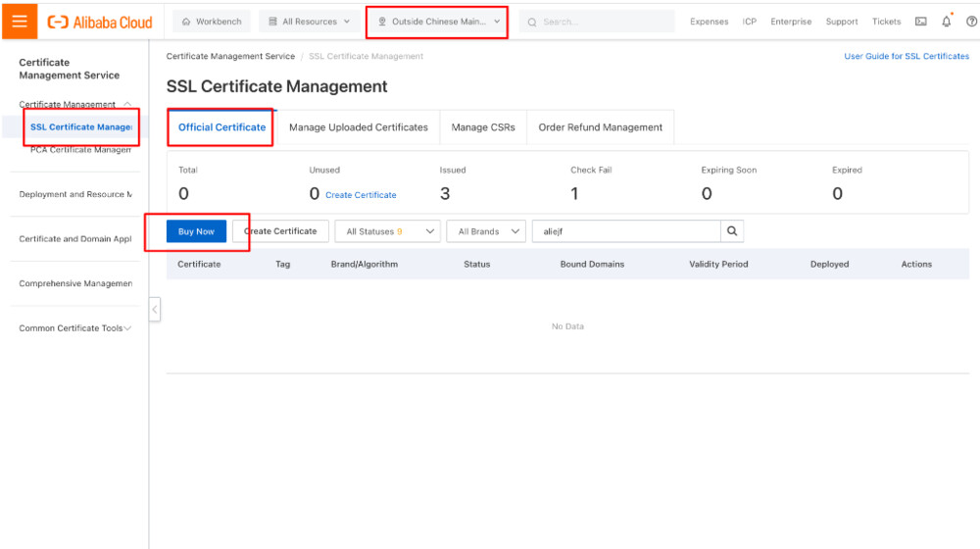
Task: Click Create Certificate link beside Unused
Action: click(x=361, y=195)
